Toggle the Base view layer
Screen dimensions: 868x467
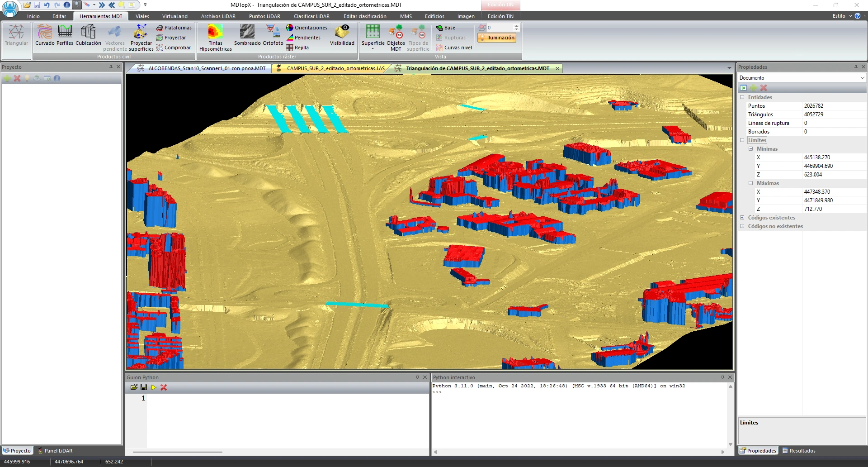coord(445,28)
